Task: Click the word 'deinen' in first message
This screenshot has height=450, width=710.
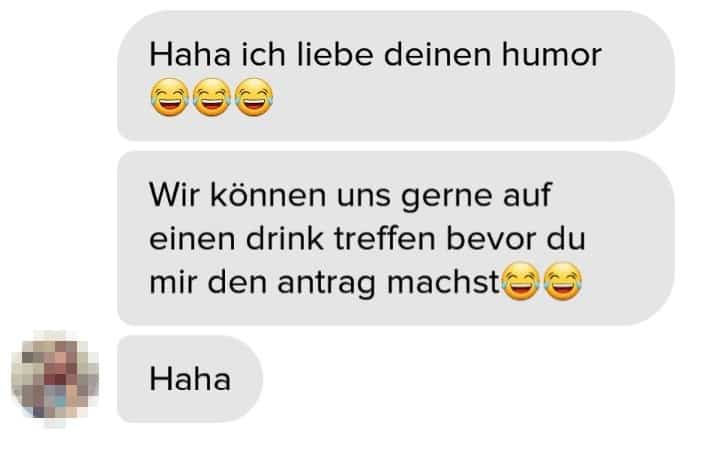Action: 437,55
